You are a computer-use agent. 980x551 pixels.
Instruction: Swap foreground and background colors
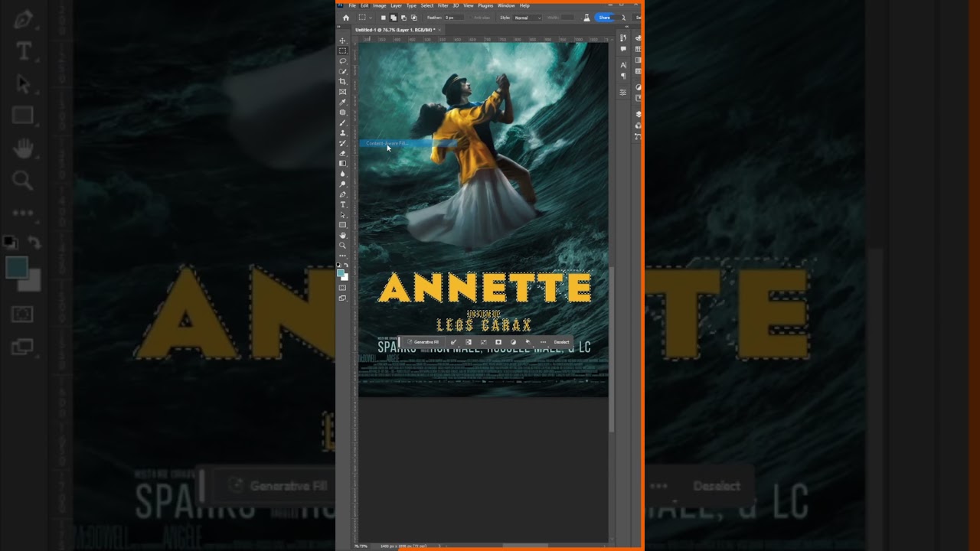pyautogui.click(x=346, y=266)
